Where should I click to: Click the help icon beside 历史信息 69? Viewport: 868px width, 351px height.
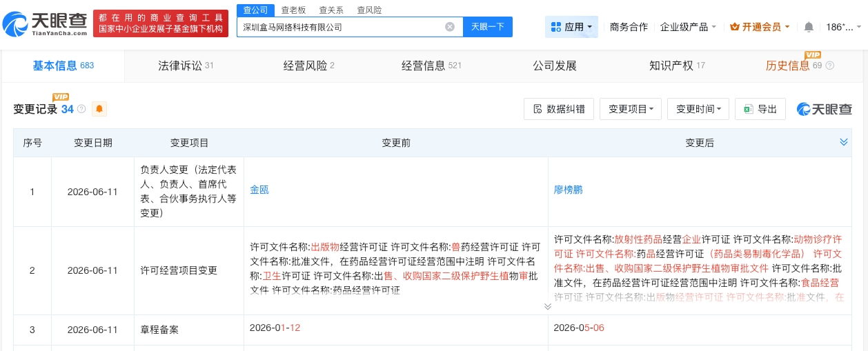[x=829, y=66]
